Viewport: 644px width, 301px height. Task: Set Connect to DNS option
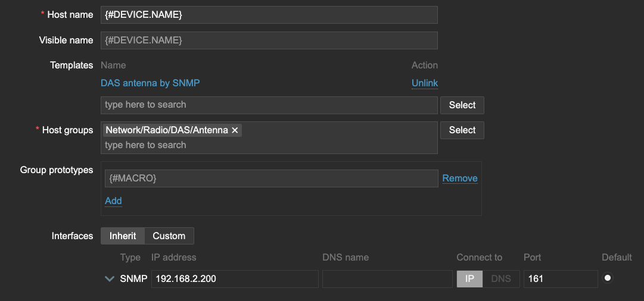pos(501,278)
